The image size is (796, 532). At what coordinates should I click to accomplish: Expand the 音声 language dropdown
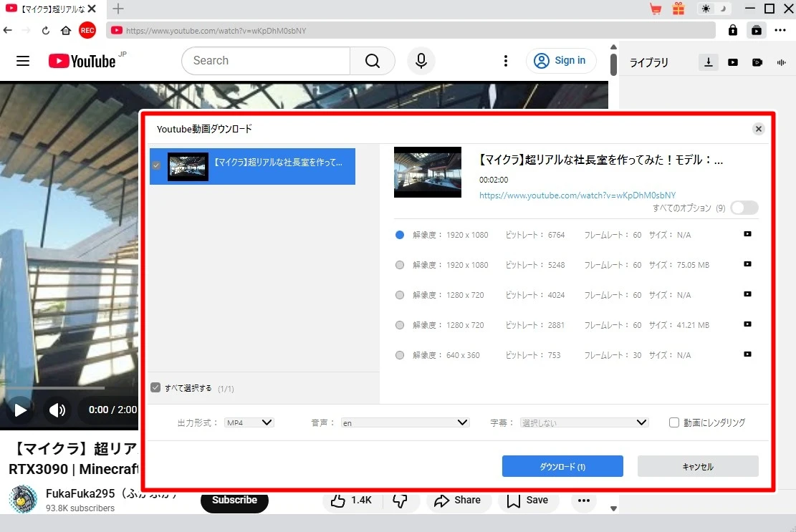click(x=405, y=422)
